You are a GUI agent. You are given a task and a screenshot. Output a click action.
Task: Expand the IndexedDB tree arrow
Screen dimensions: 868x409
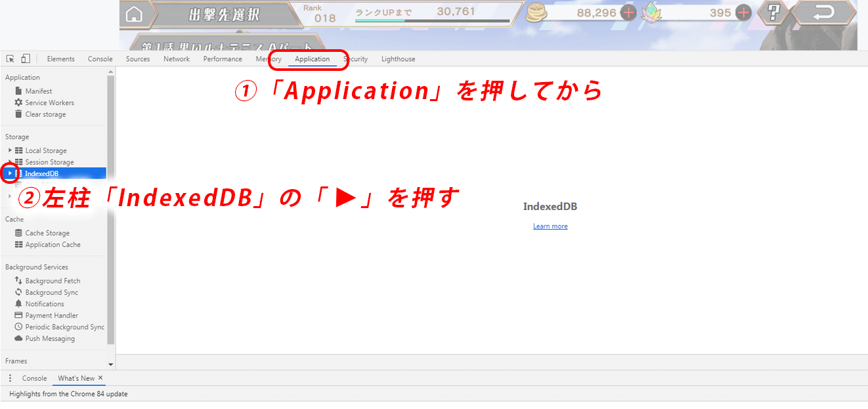point(10,173)
